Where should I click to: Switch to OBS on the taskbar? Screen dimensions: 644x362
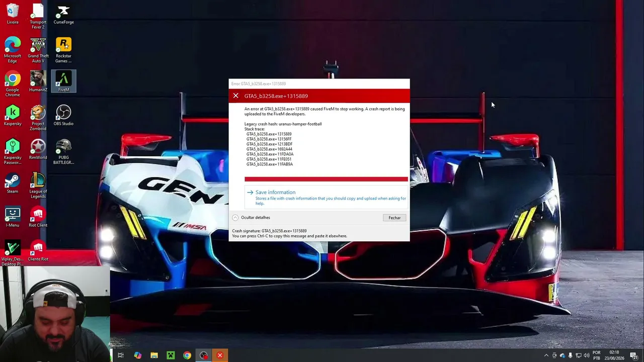[x=204, y=355]
